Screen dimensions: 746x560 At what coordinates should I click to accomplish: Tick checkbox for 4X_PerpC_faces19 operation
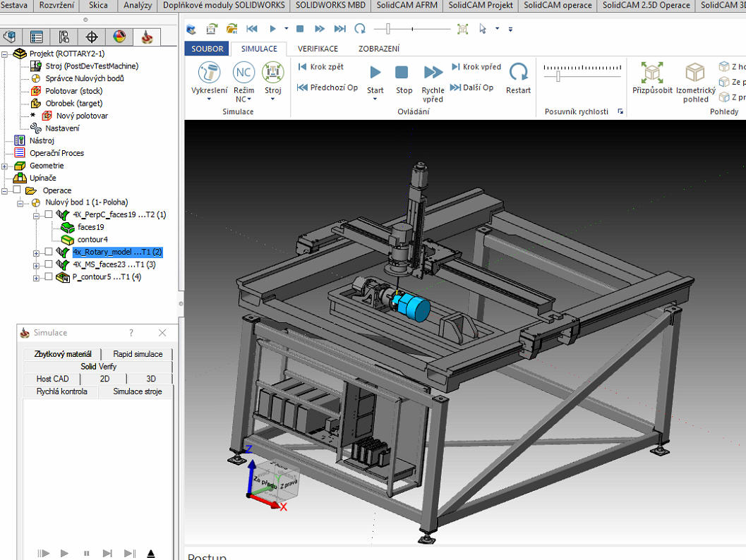tap(49, 214)
